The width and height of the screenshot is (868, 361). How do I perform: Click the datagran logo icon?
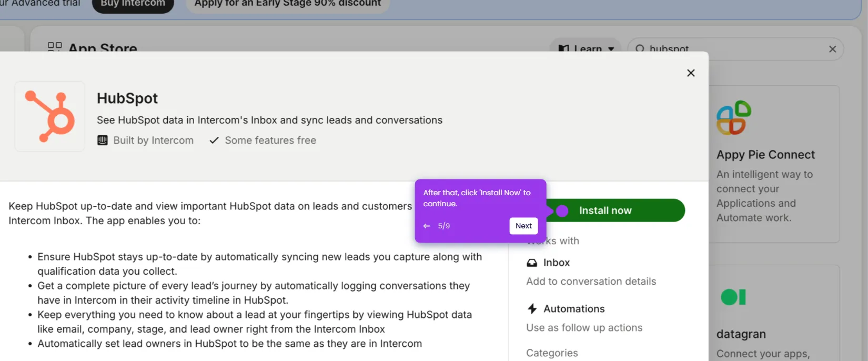point(733,297)
